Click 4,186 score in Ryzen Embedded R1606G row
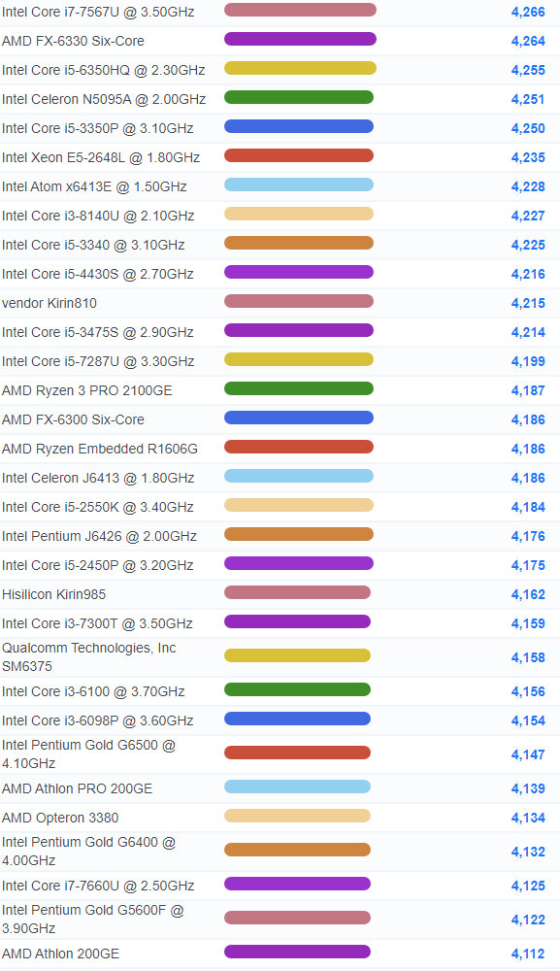 point(528,449)
